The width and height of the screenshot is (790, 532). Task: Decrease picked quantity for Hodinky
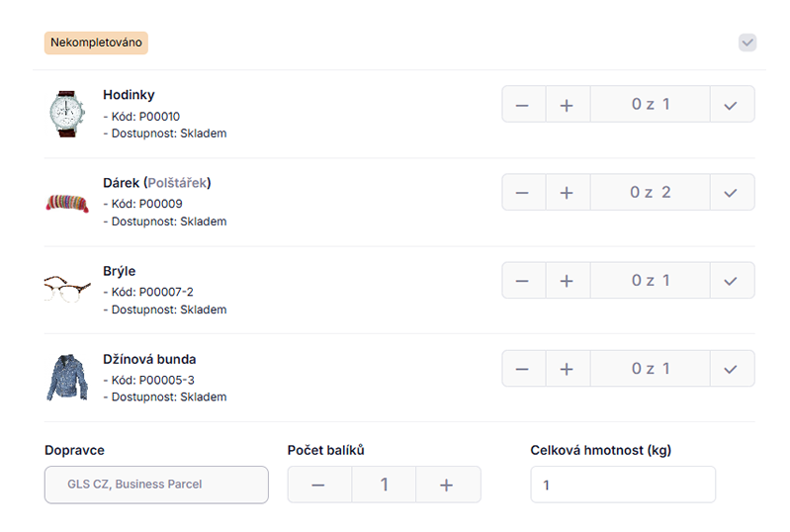pyautogui.click(x=523, y=104)
